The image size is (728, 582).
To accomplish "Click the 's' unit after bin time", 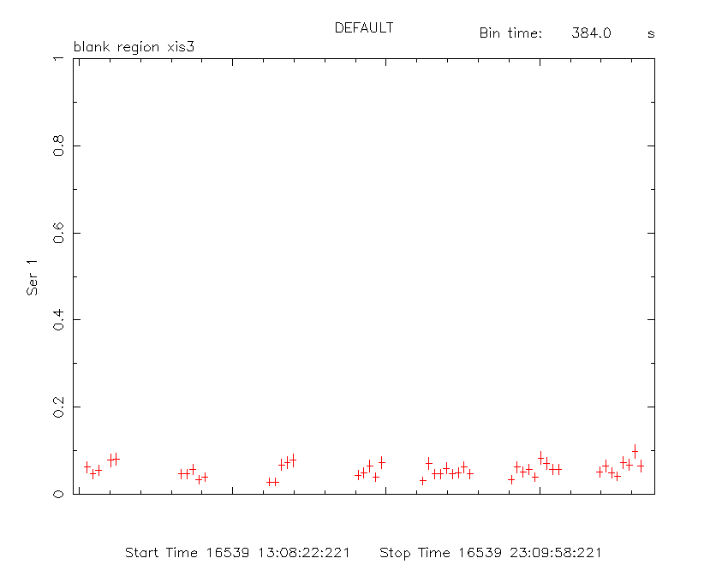I will 651,34.
